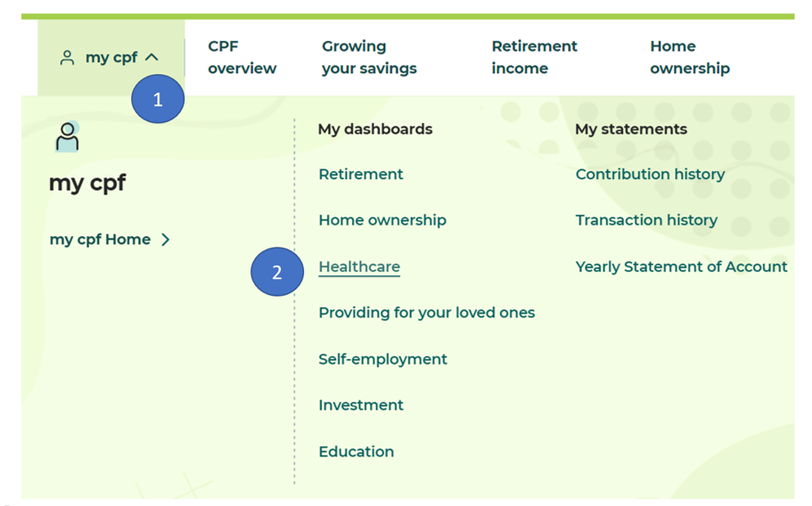Click the person icon beside my cpf tab
The image size is (812, 506).
tap(67, 58)
